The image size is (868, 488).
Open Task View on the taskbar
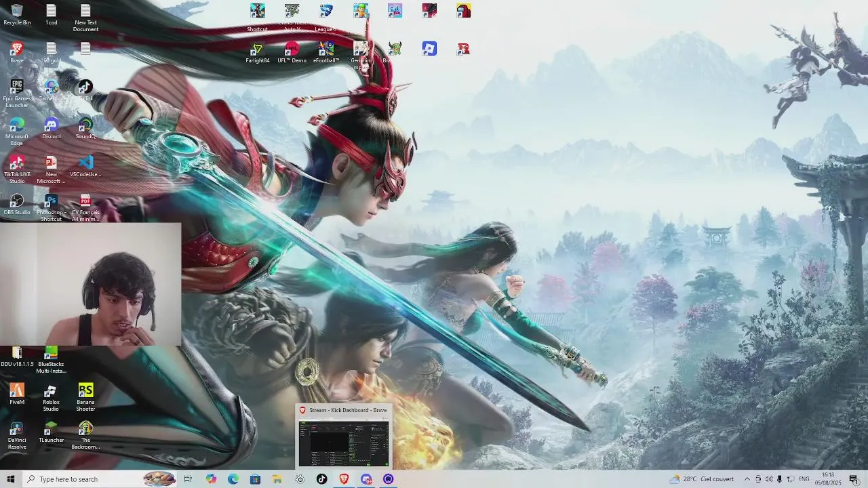tap(188, 479)
